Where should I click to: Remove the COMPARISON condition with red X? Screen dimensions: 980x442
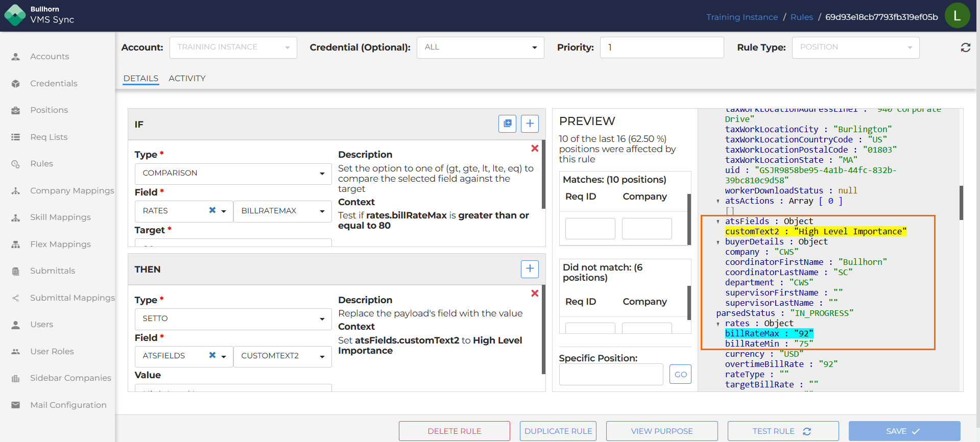pos(535,149)
